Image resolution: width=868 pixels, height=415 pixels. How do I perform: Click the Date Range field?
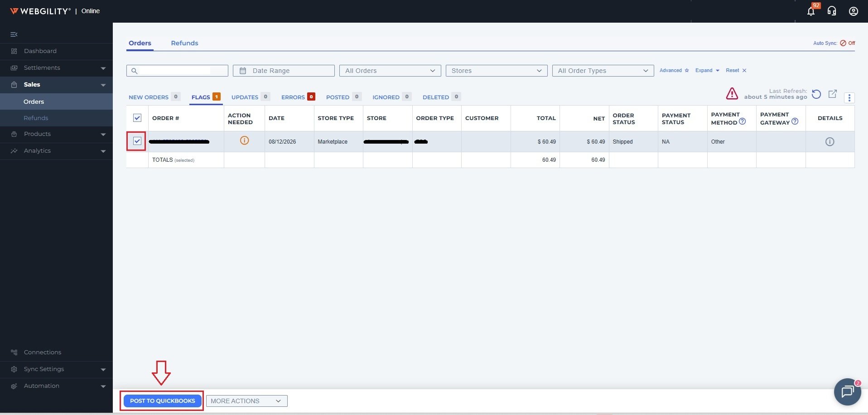tap(284, 71)
